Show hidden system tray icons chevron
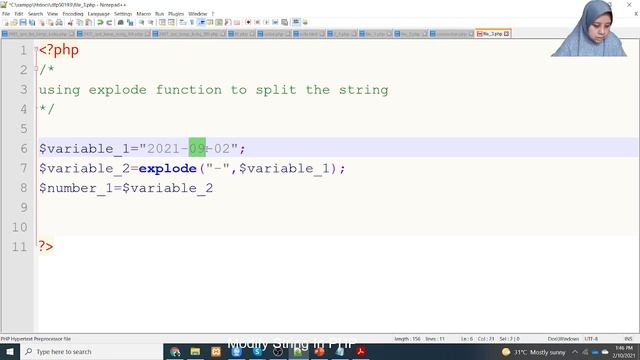640x360 pixels. coord(575,352)
